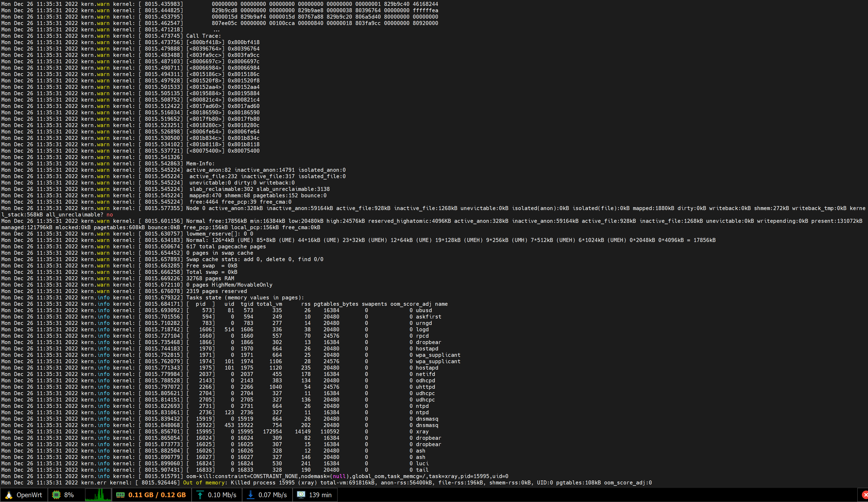Click the '(null)' nodemask value
868x502 pixels.
click(339, 476)
